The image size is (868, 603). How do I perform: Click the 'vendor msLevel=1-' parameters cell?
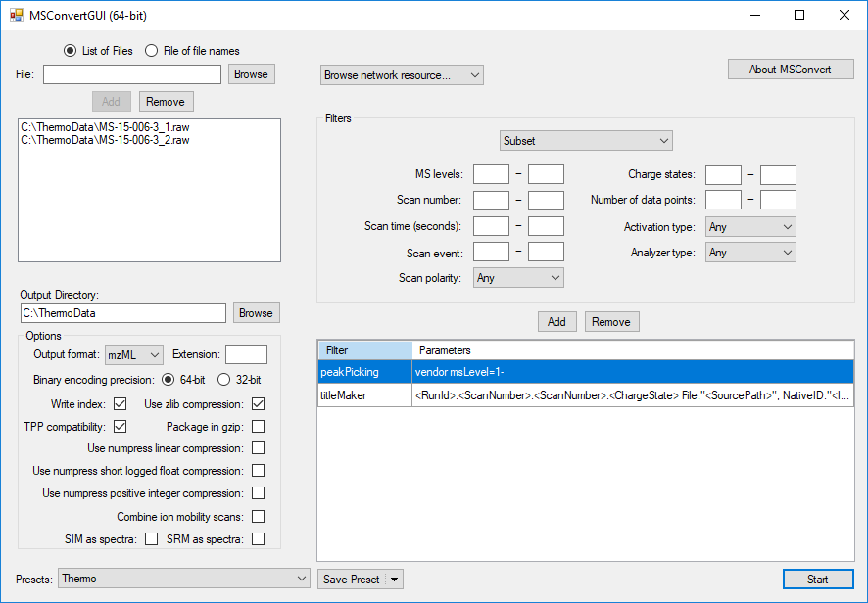[x=633, y=372]
